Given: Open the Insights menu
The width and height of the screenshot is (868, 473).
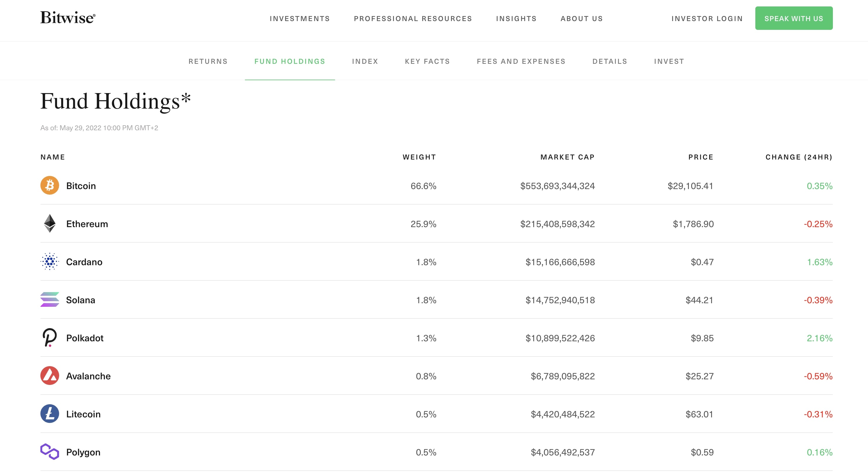Looking at the screenshot, I should pyautogui.click(x=516, y=18).
